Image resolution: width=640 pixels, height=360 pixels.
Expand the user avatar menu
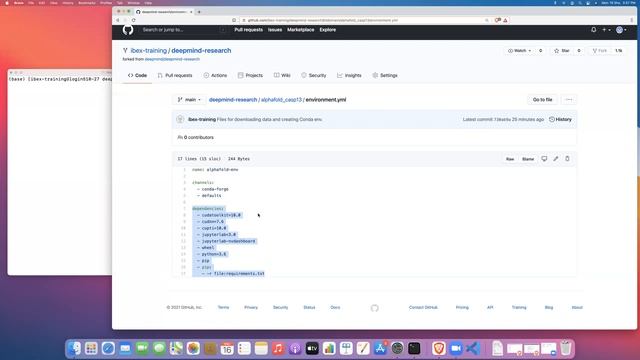621,30
